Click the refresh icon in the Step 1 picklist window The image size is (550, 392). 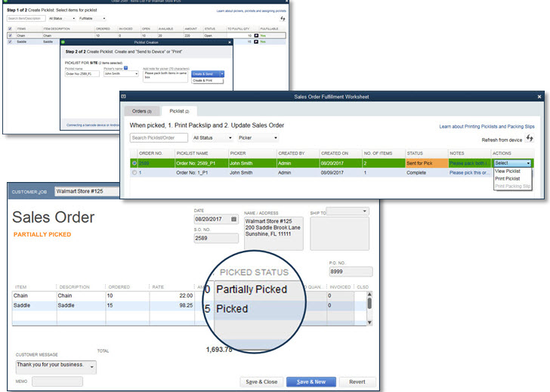coord(283,19)
